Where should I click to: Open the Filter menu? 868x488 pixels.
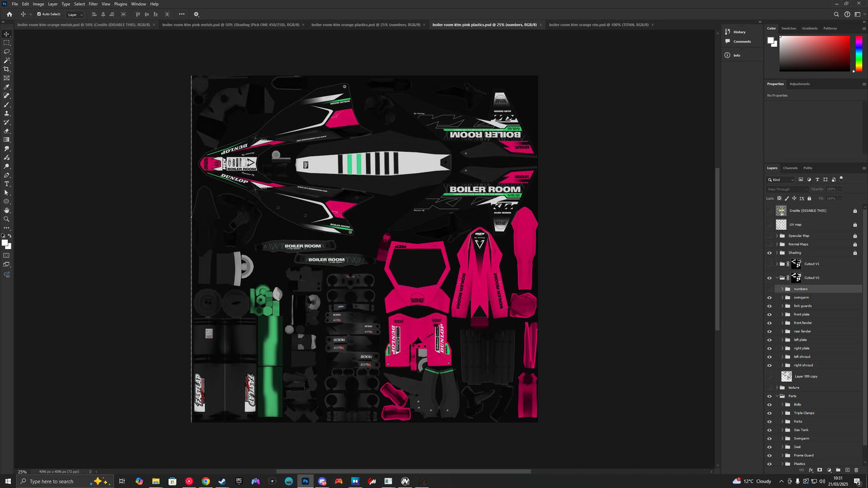(93, 4)
